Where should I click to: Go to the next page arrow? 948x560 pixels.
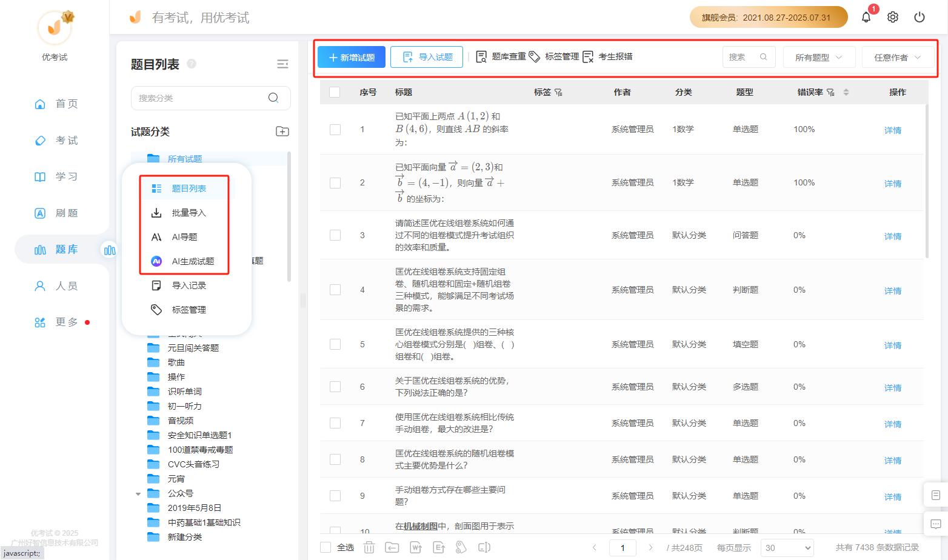(x=650, y=547)
